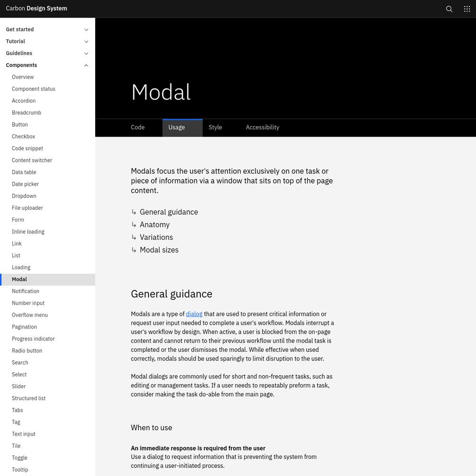Open Dropdown component page in sidebar
The height and width of the screenshot is (476, 476).
(24, 196)
